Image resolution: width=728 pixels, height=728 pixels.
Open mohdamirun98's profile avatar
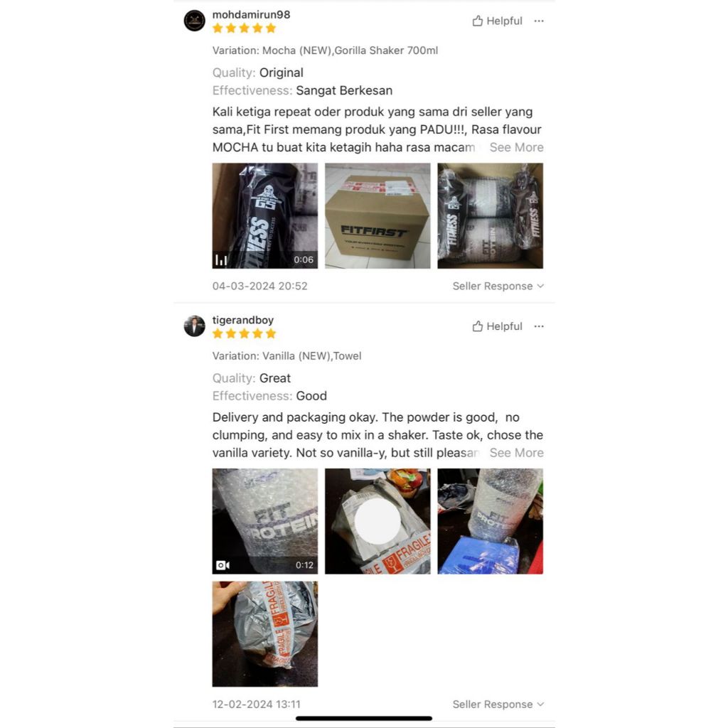click(x=195, y=21)
